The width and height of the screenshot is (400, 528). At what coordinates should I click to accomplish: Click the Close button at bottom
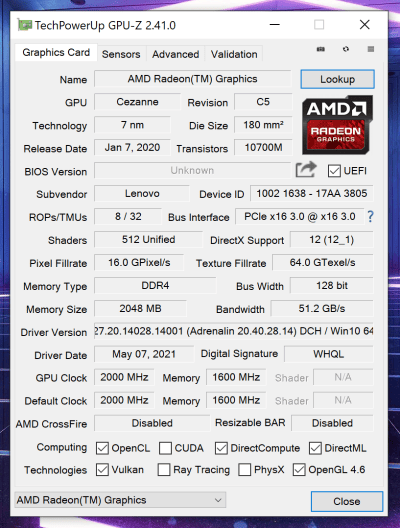pyautogui.click(x=347, y=501)
